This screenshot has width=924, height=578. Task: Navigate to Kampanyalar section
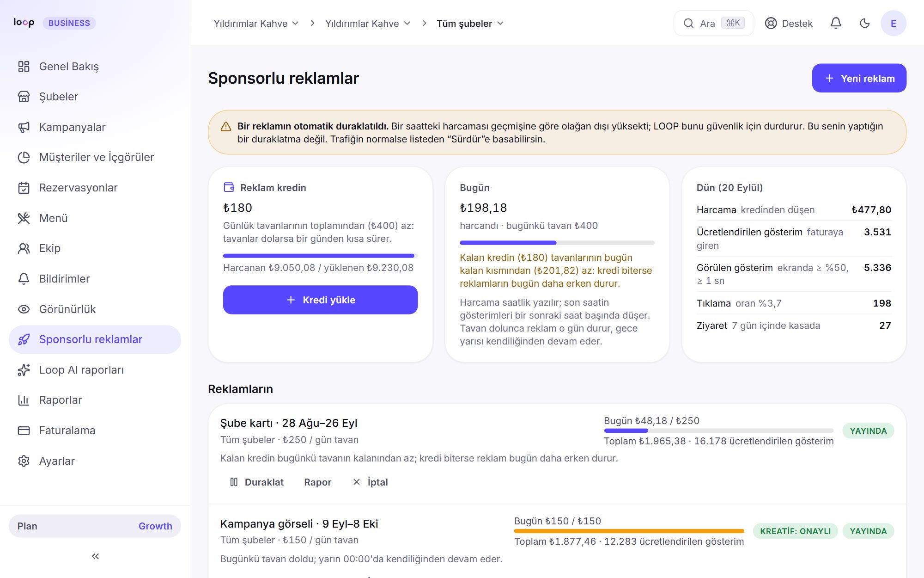pyautogui.click(x=95, y=127)
